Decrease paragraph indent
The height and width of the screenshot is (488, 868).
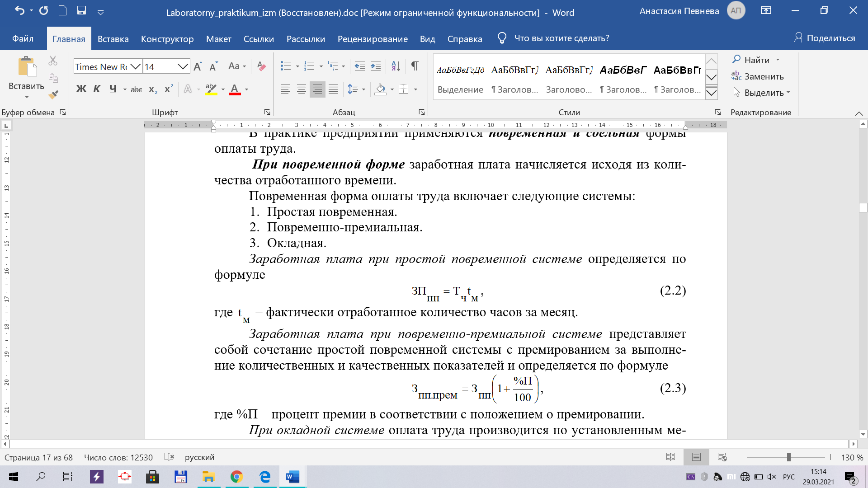click(x=360, y=66)
